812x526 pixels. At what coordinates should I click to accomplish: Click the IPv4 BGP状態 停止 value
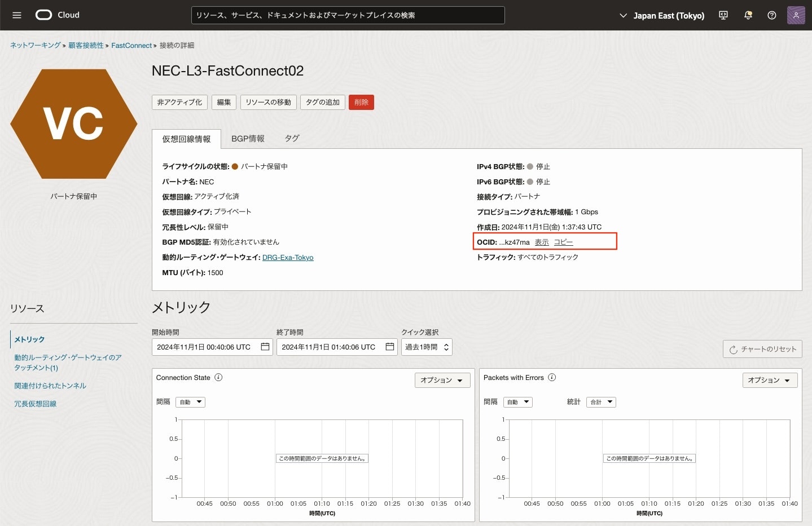coord(543,166)
